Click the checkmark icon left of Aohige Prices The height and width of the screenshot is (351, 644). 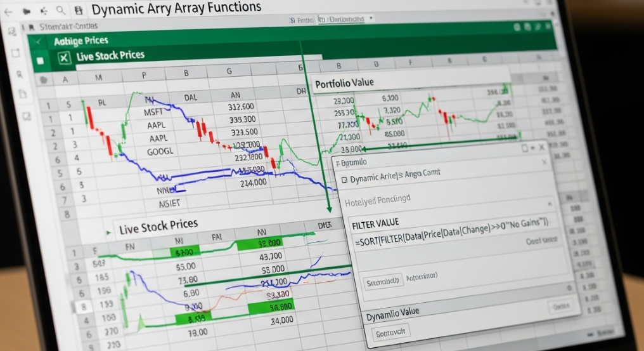tap(38, 41)
